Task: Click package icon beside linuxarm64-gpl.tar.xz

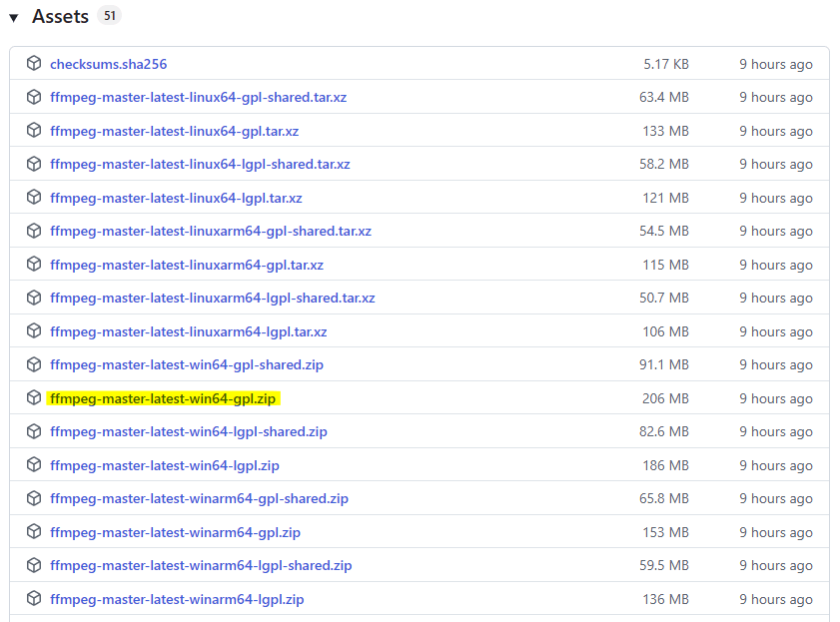Action: click(34, 265)
